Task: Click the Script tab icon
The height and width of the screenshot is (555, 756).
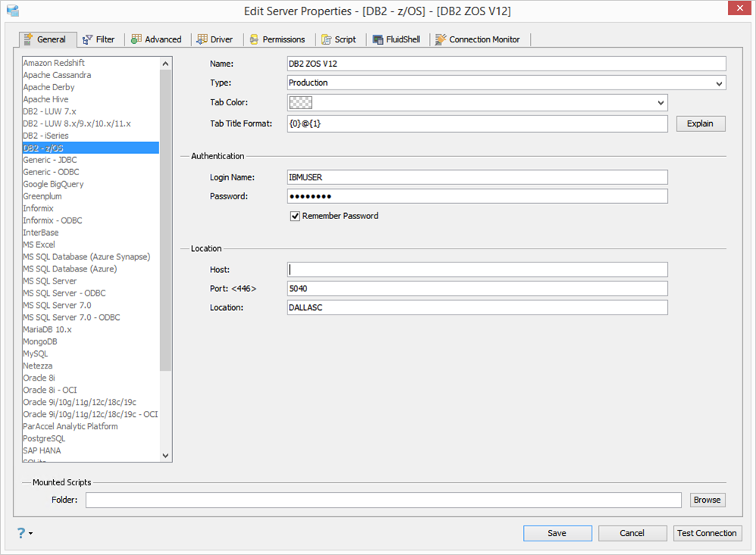Action: coord(327,39)
